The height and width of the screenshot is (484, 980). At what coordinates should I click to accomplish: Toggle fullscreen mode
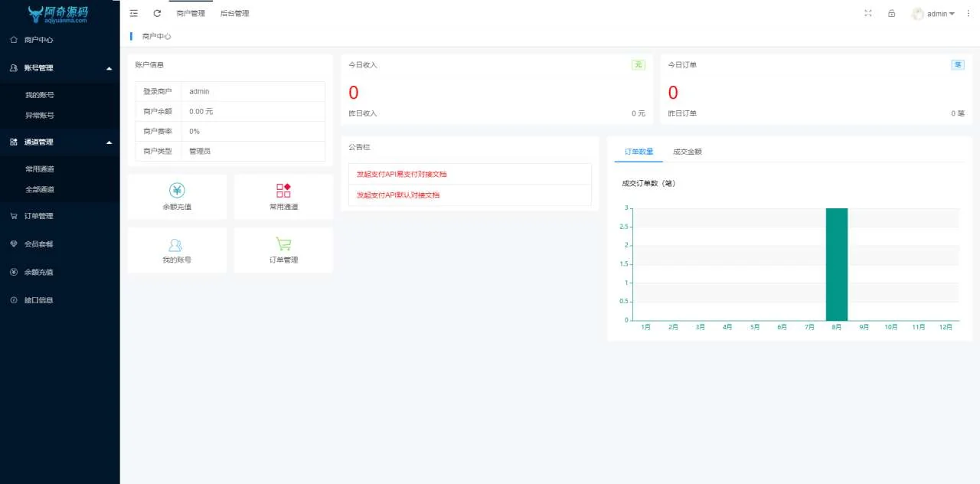click(x=867, y=13)
